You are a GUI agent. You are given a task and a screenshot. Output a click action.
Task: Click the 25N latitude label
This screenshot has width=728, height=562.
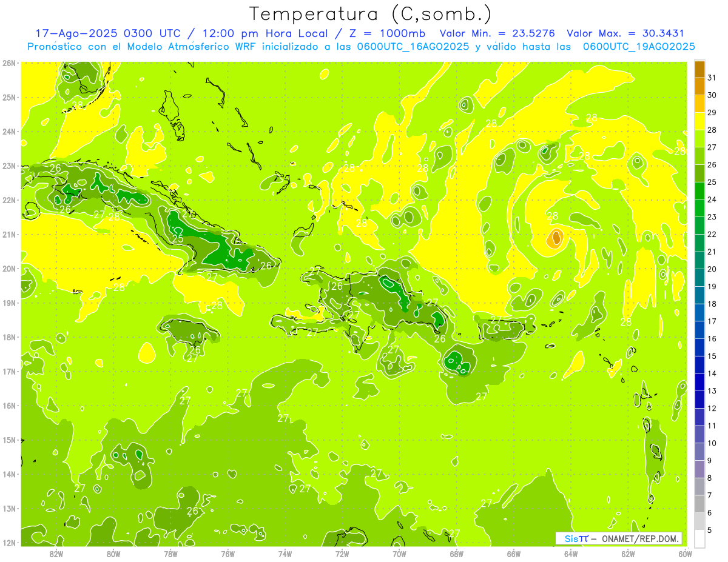click(x=10, y=97)
